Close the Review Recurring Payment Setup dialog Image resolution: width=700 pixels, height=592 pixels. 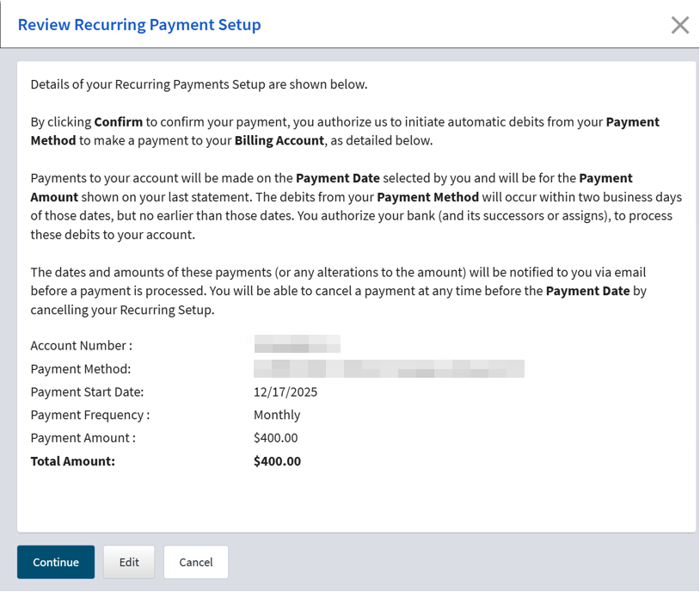680,25
